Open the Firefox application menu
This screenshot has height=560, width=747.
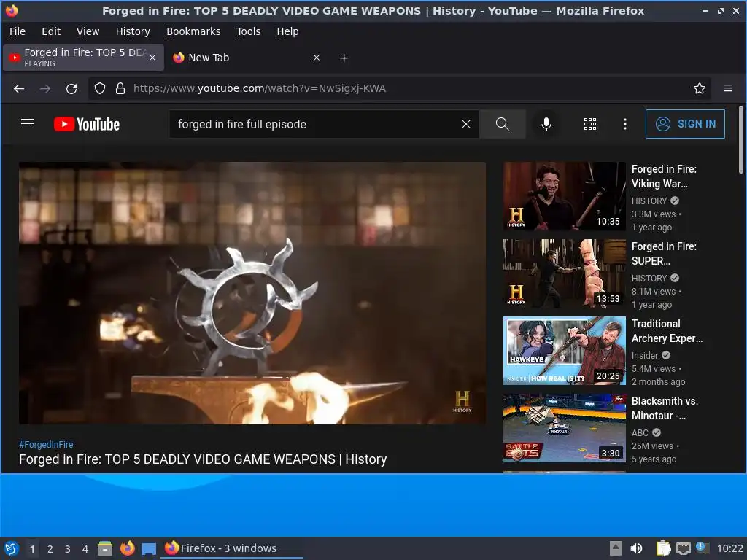click(728, 88)
